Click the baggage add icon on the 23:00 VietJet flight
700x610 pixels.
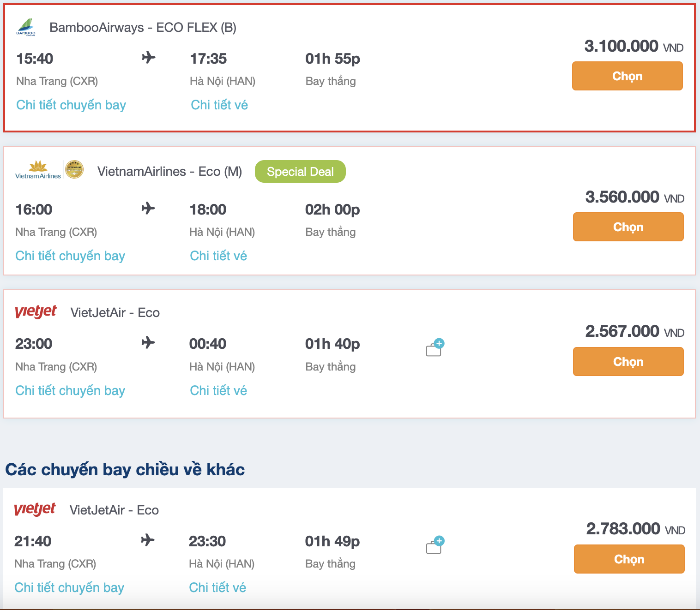434,347
